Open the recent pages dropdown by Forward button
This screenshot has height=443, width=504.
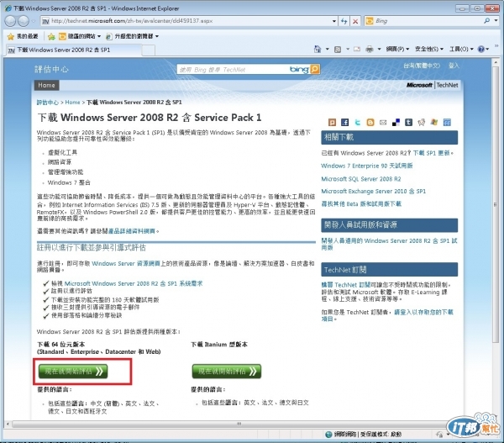tap(34, 21)
